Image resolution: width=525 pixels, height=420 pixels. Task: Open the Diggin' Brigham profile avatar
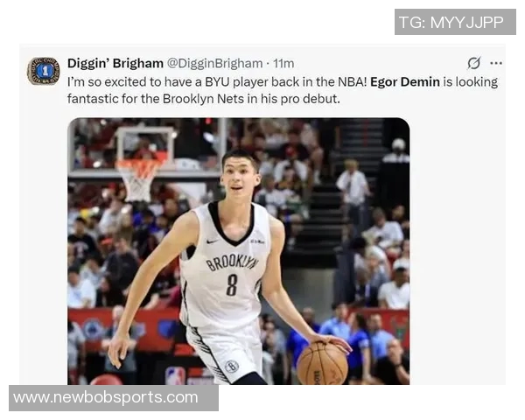click(43, 71)
